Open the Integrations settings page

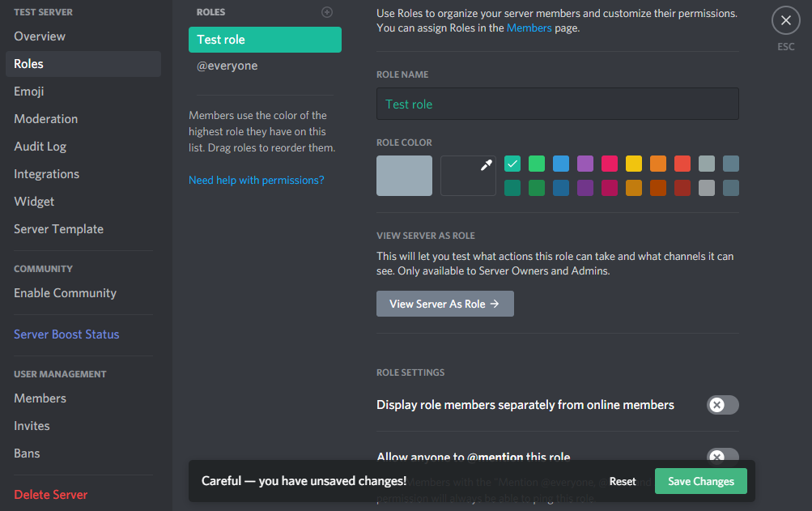pos(83,173)
